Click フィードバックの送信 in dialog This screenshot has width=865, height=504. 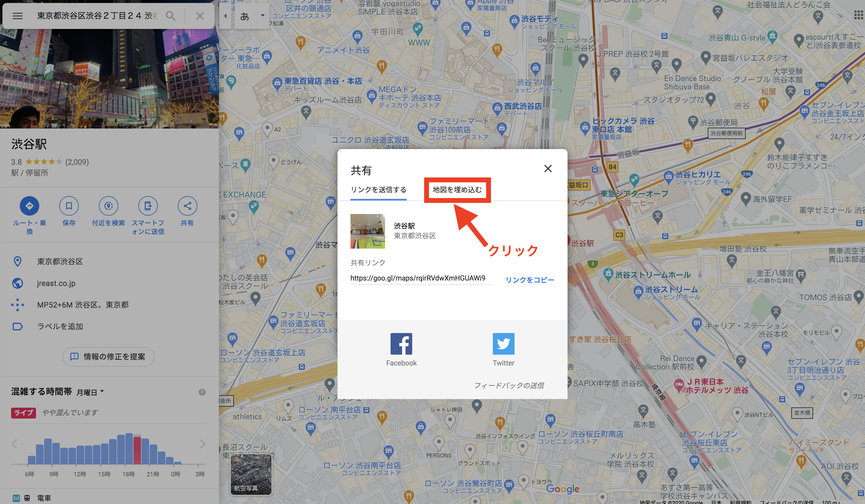(509, 386)
